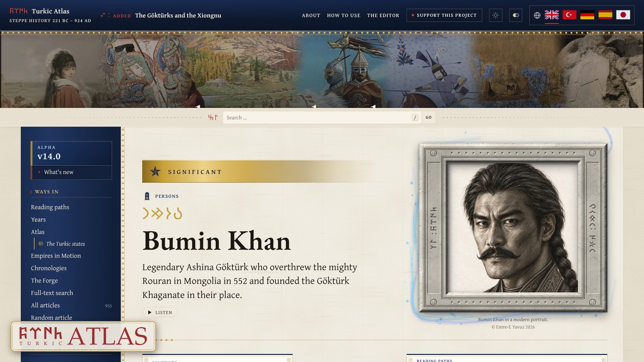Open the About page
Screen dimensions: 644x362
pos(311,15)
